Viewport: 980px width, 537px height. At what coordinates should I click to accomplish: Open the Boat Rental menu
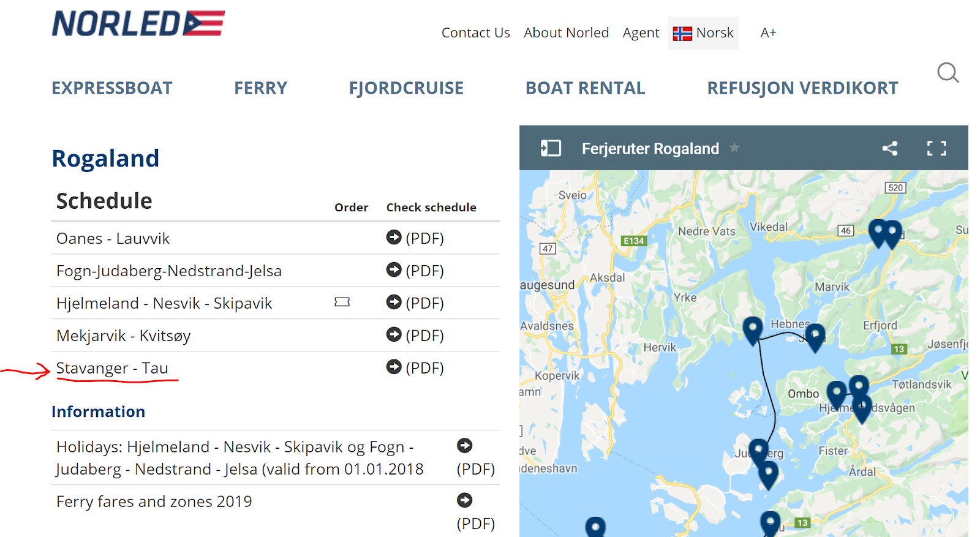coord(585,88)
